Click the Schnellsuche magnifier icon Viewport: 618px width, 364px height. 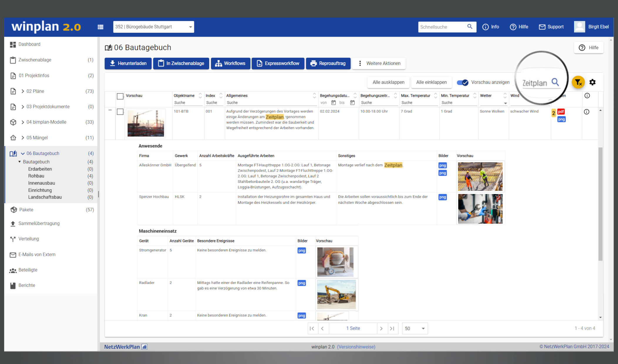pos(470,27)
